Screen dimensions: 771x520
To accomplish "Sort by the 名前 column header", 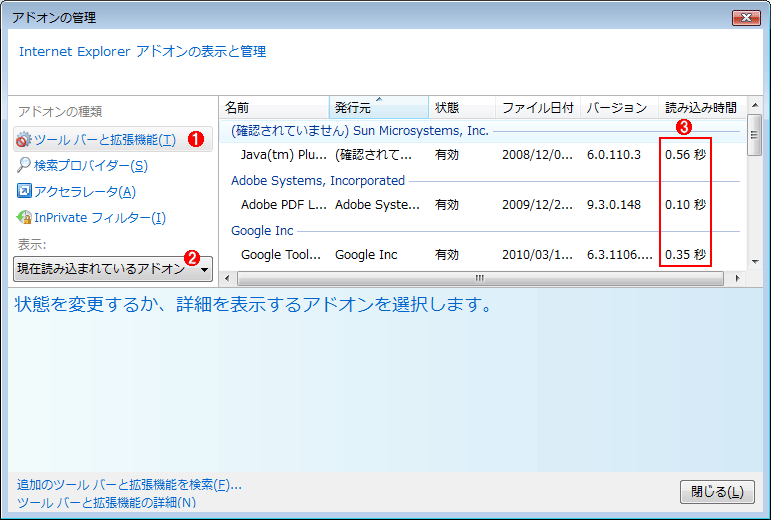I will [x=274, y=107].
